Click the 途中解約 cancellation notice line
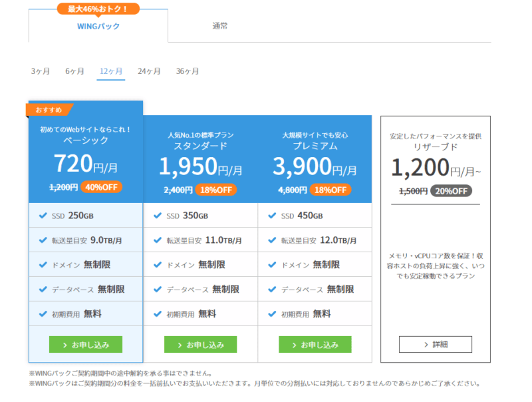Image resolution: width=532 pixels, height=402 pixels. coord(121,373)
